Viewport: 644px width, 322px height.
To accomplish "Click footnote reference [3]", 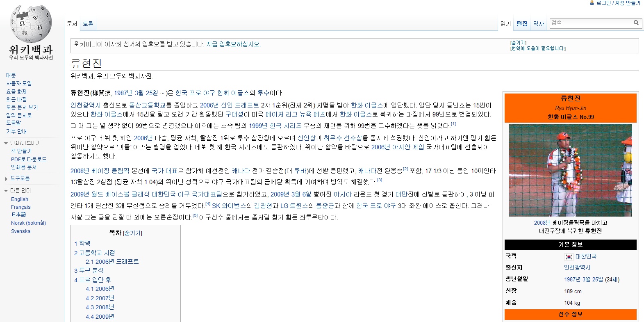I will [x=380, y=180].
